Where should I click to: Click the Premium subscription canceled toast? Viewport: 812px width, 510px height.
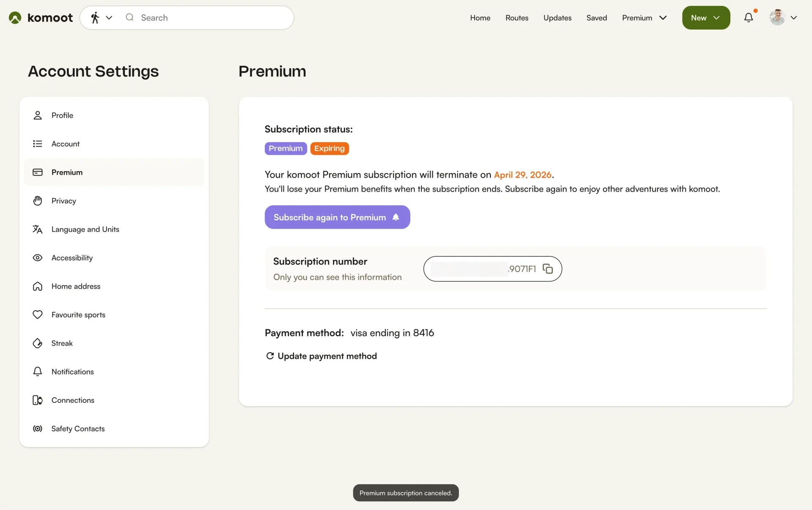click(406, 493)
